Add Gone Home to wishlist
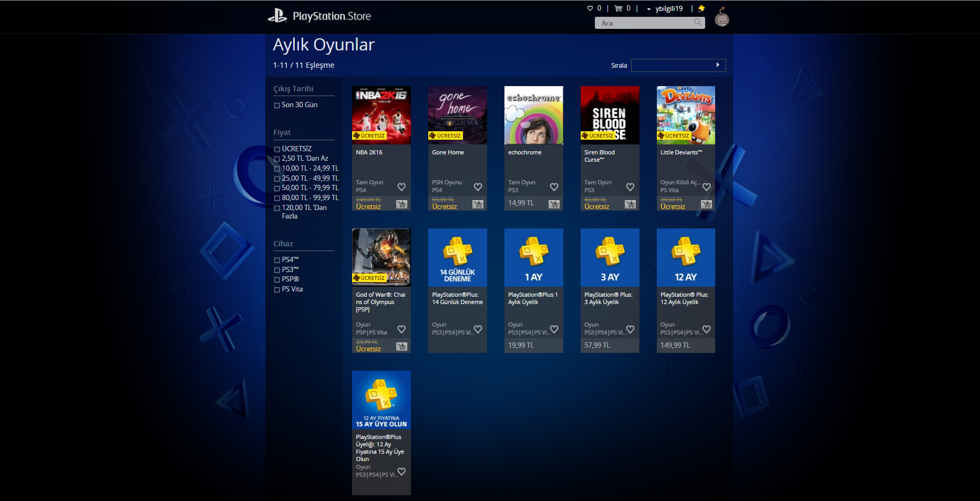The image size is (980, 501). pyautogui.click(x=478, y=187)
